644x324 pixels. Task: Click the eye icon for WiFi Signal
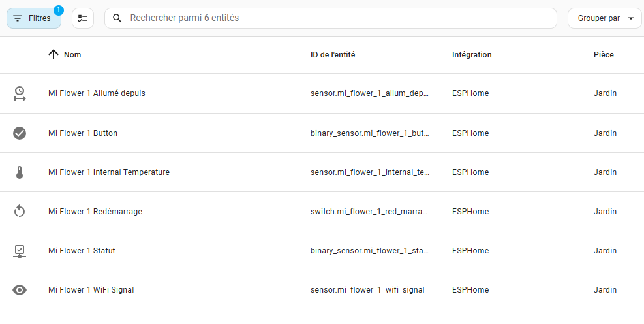20,290
